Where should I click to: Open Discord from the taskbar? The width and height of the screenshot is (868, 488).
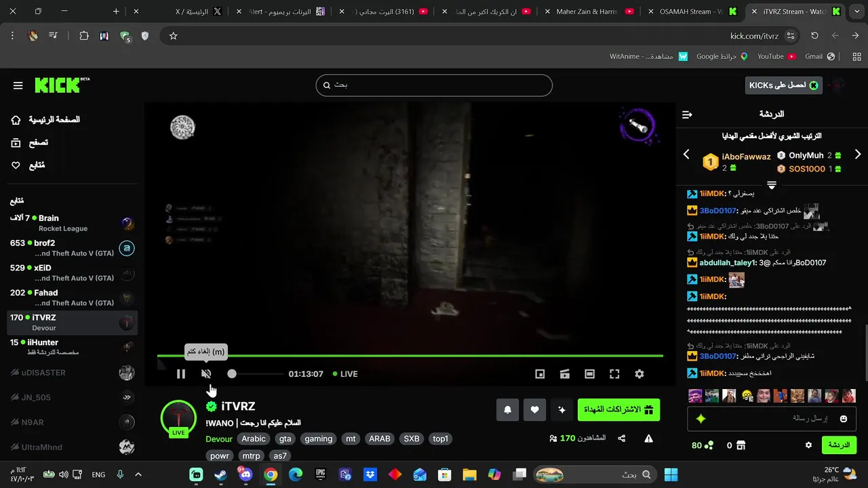(245, 474)
